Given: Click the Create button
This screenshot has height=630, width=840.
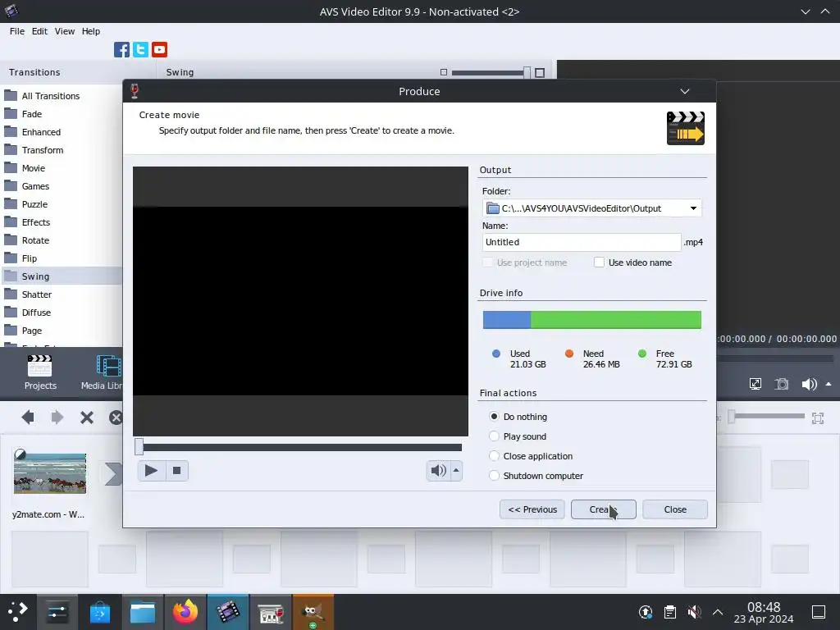Looking at the screenshot, I should pyautogui.click(x=603, y=509).
